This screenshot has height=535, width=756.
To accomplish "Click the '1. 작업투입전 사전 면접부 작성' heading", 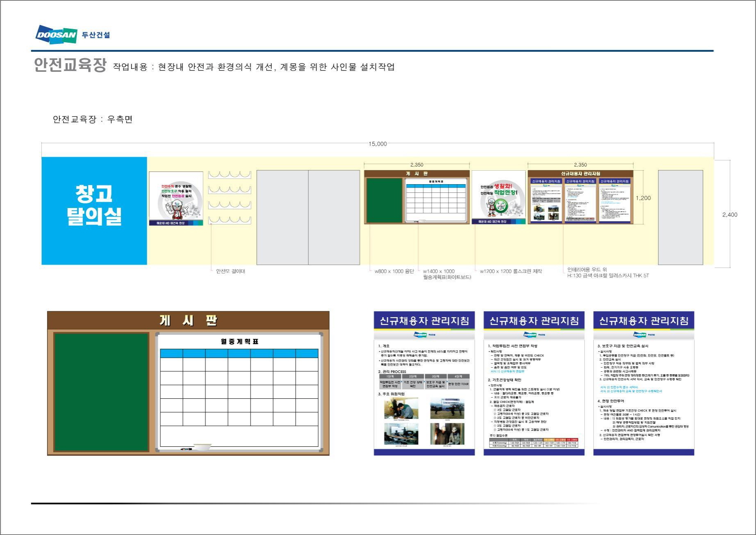I will click(x=513, y=346).
